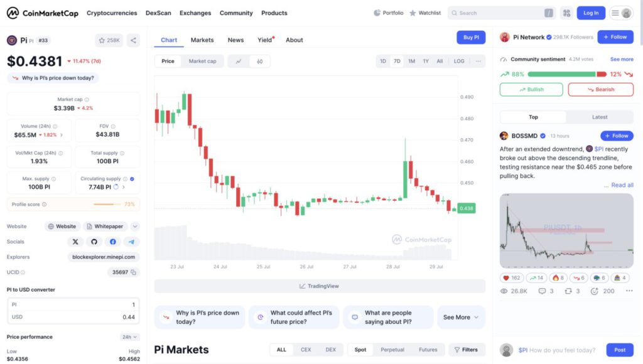
Task: Vote Bullish on community sentiment
Action: [x=531, y=90]
